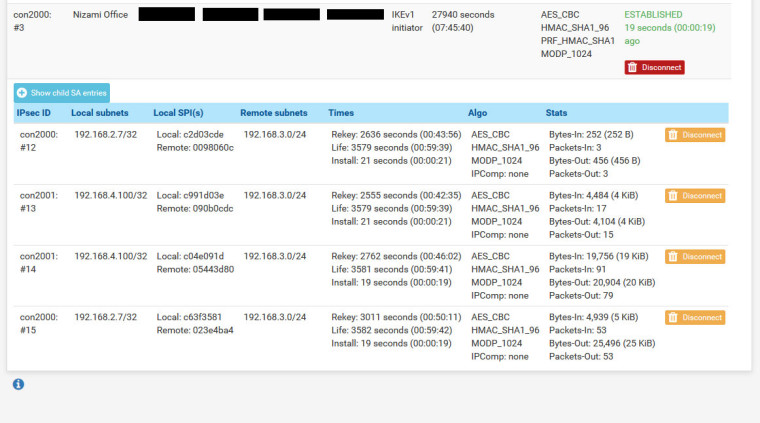
Task: Click the Nizami Office description text
Action: pyautogui.click(x=100, y=15)
